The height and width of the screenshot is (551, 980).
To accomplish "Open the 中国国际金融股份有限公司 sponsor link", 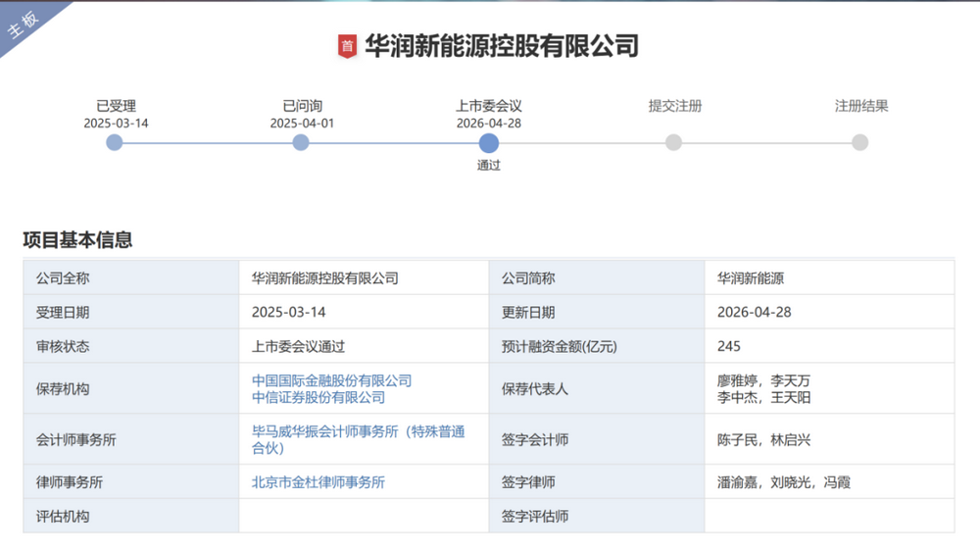I will [331, 380].
